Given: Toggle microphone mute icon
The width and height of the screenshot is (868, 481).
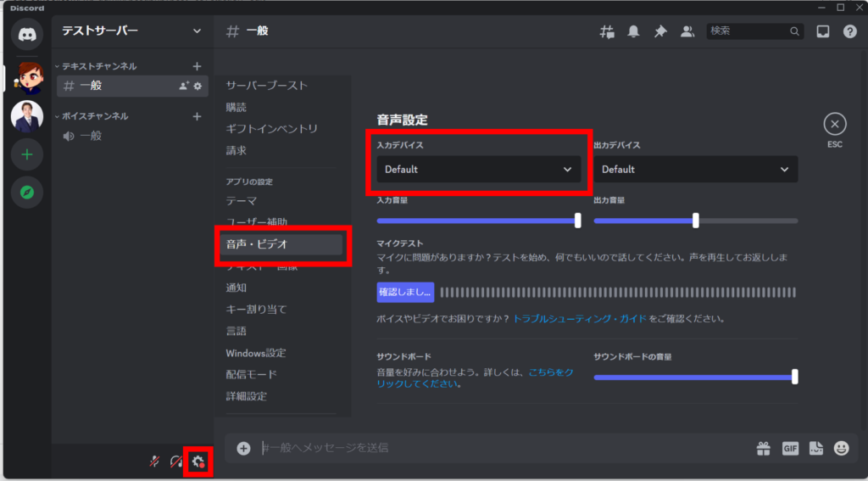Looking at the screenshot, I should 155,461.
